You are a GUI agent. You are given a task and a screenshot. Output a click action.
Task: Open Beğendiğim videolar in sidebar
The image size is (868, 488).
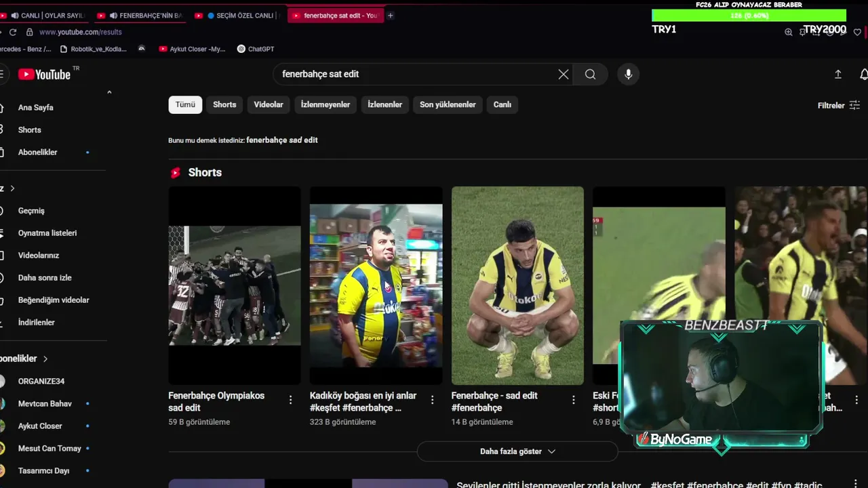tap(54, 300)
